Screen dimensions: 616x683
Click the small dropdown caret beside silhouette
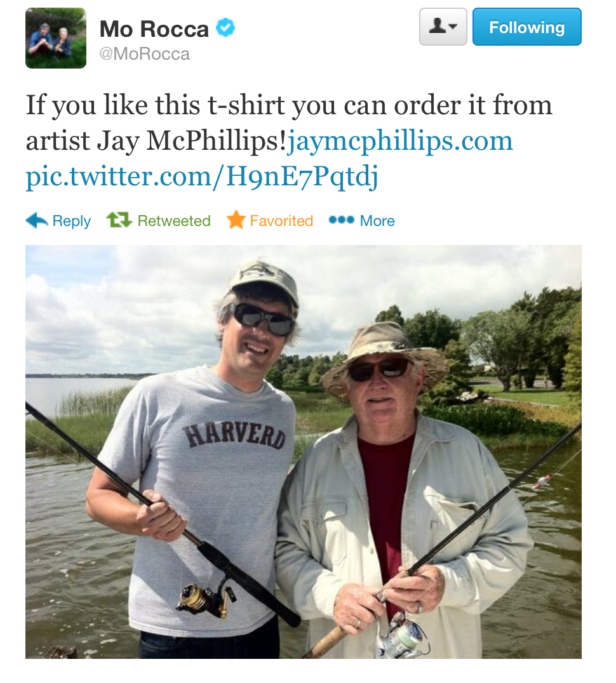(x=453, y=27)
